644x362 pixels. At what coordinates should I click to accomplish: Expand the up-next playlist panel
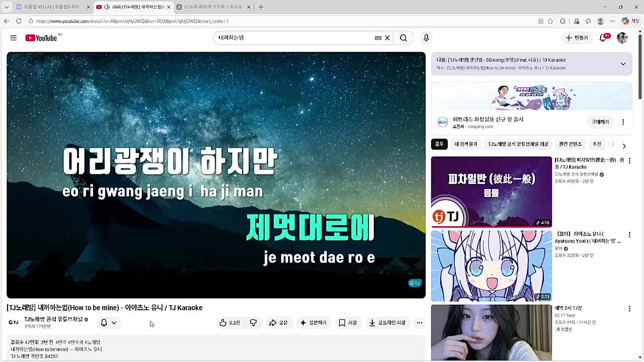point(623,64)
